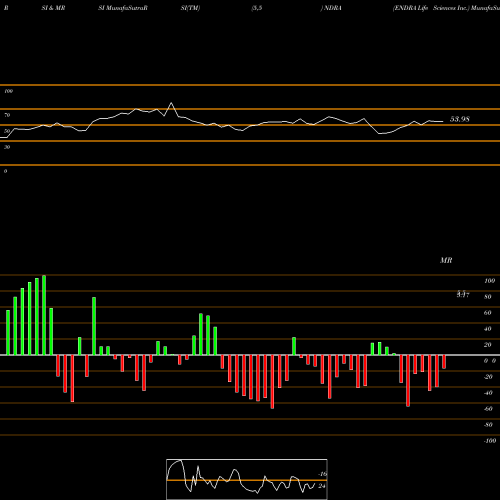
Task: Click the '(ENDRA Life Sciences Inc.)' title text
Action: pos(431,8)
